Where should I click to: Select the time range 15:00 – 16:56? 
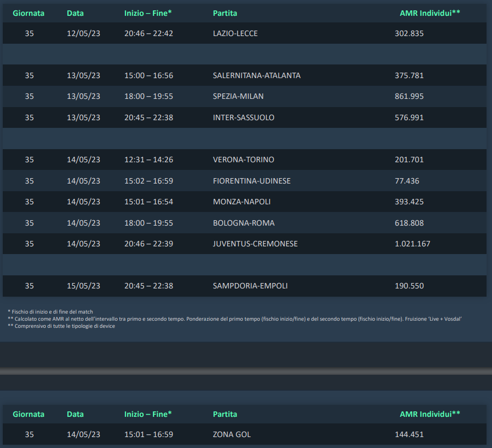pyautogui.click(x=149, y=75)
